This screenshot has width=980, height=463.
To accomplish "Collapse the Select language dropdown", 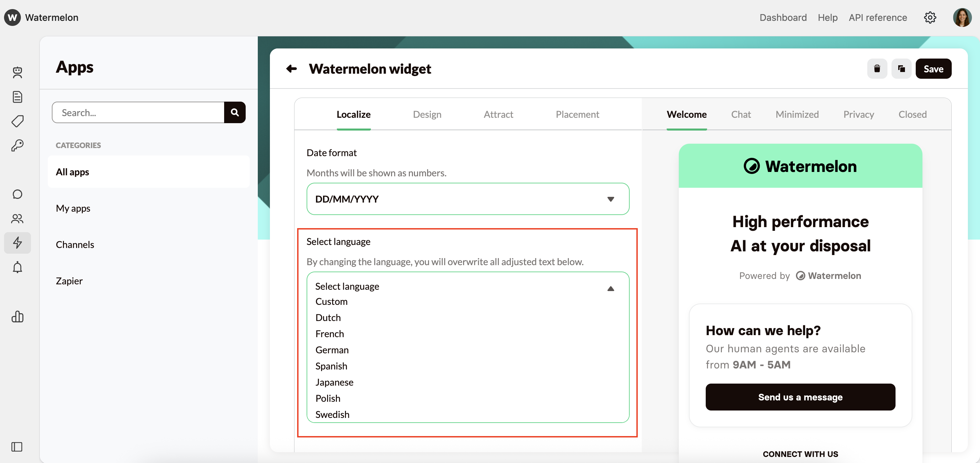I will 610,288.
